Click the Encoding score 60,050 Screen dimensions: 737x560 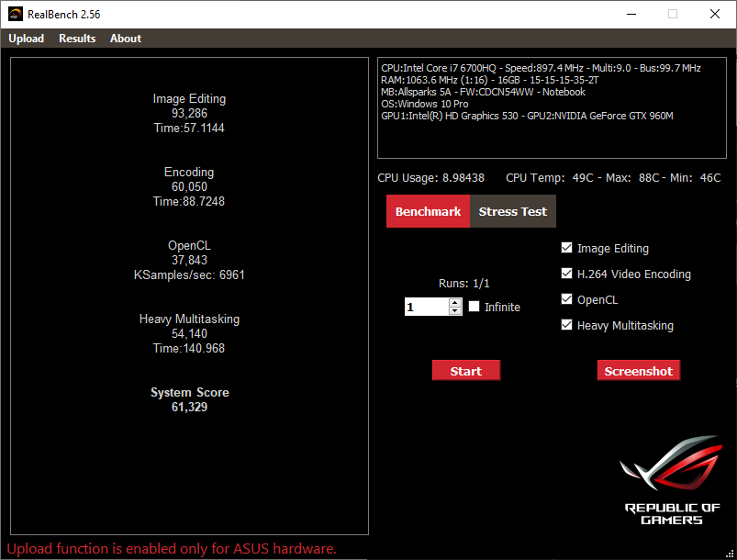coord(189,186)
